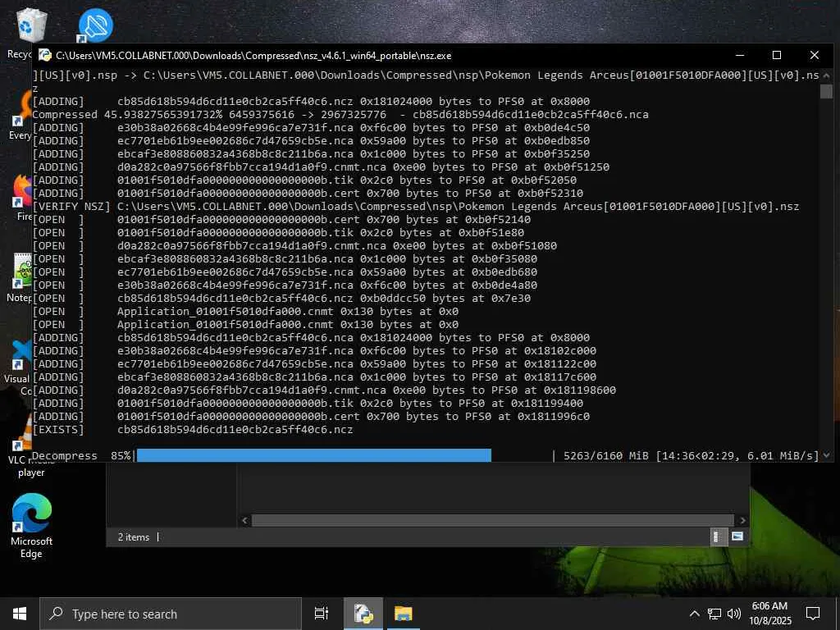
Task: Click the '5263/6160 MiB' progress text
Action: pos(605,455)
